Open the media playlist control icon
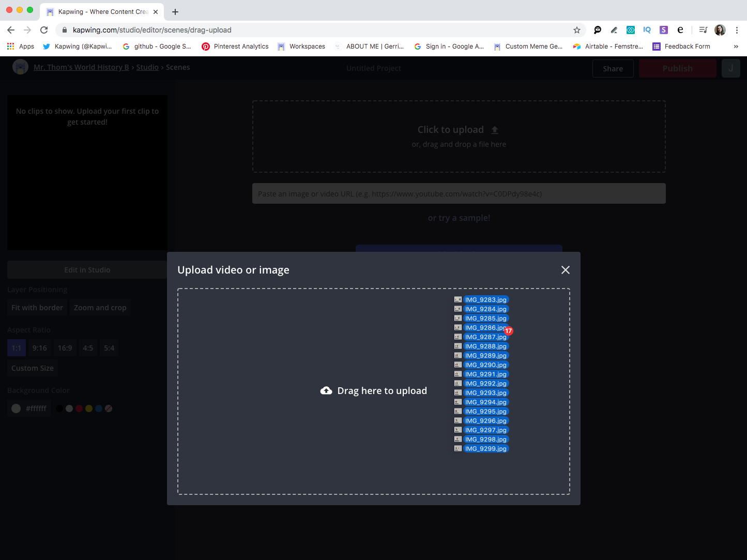Viewport: 747px width, 560px height. click(x=703, y=30)
